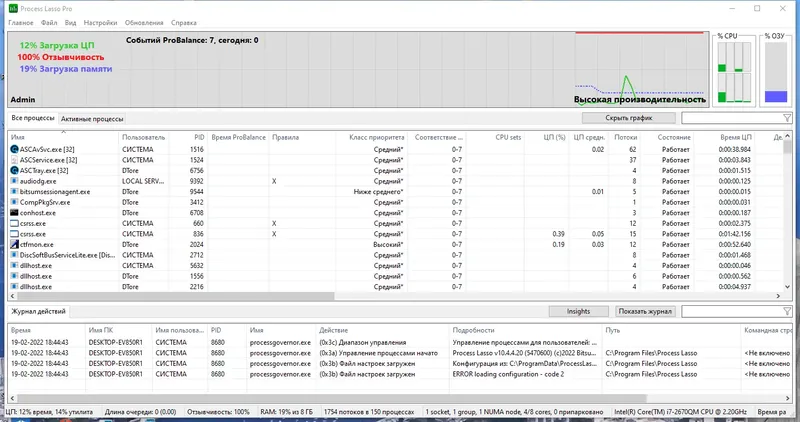The image size is (800, 422).
Task: Click '100% Отзывчивость' text on graph
Action: pos(61,57)
